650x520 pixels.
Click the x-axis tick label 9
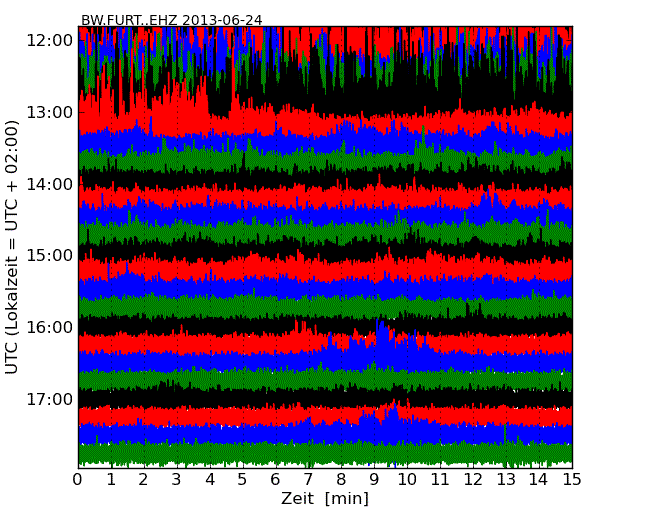pos(374,480)
